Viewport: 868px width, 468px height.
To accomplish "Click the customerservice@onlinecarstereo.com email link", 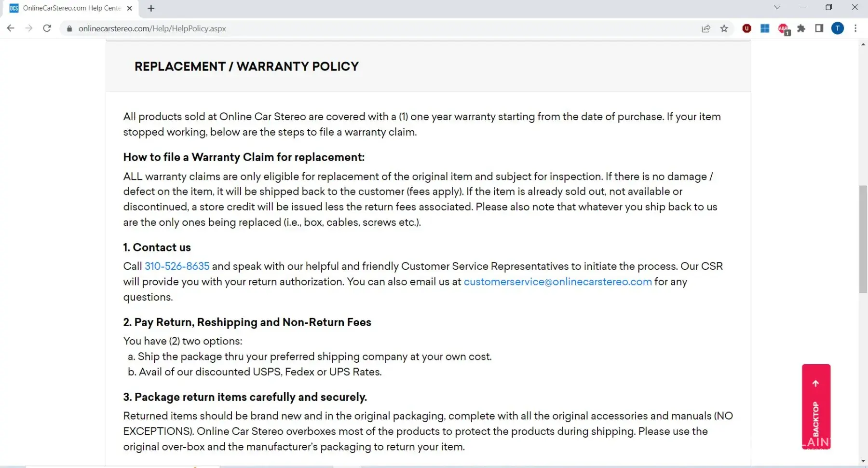I will (557, 282).
